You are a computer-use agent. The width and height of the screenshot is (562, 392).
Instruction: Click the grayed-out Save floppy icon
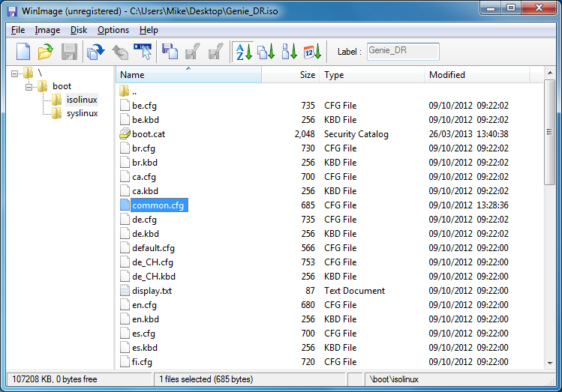[x=69, y=52]
